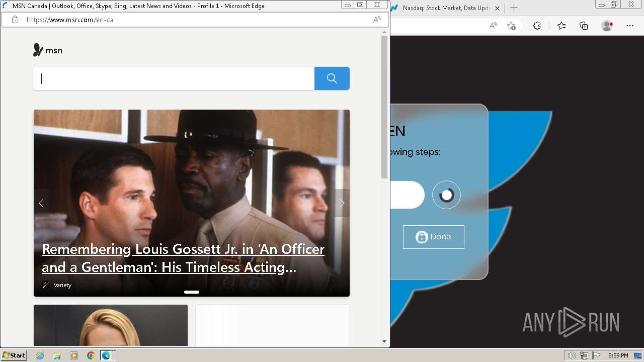Image resolution: width=644 pixels, height=362 pixels.
Task: Open media player taskbar icon
Action: (x=74, y=355)
